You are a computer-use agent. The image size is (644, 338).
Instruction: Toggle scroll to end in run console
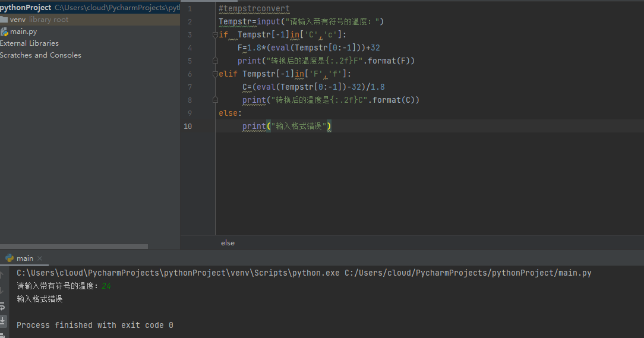coord(2,320)
